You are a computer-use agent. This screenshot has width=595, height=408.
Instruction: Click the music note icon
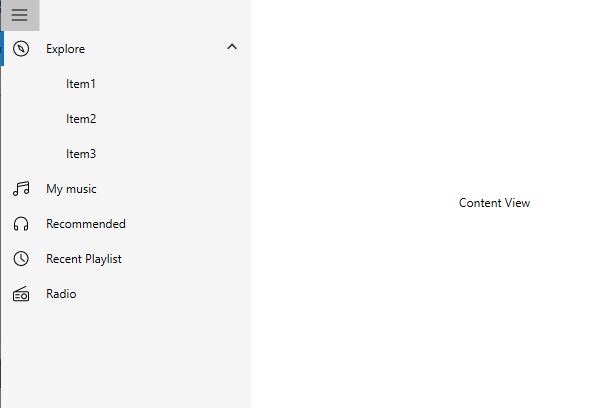(x=21, y=189)
